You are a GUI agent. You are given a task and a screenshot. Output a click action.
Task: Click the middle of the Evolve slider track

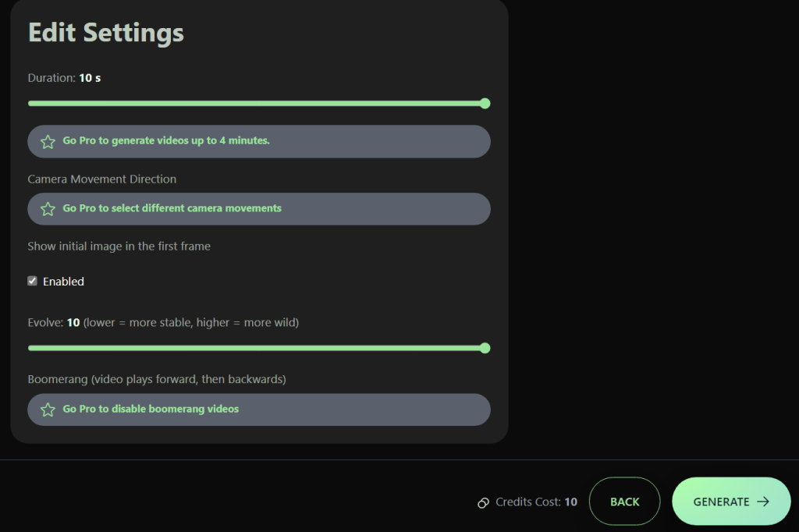tap(256, 348)
